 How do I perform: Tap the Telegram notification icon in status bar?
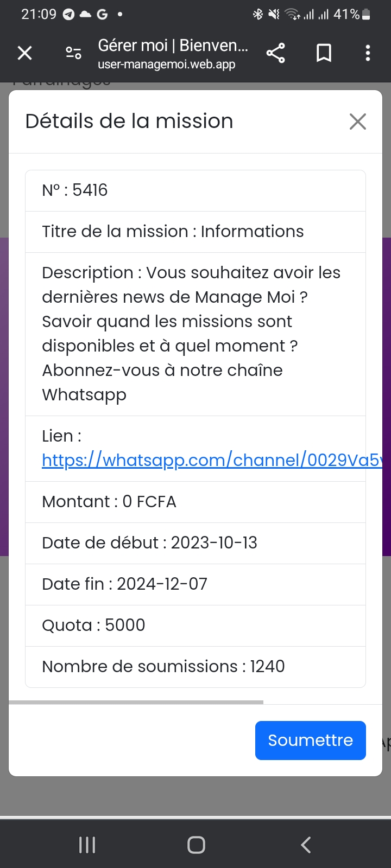click(x=68, y=15)
